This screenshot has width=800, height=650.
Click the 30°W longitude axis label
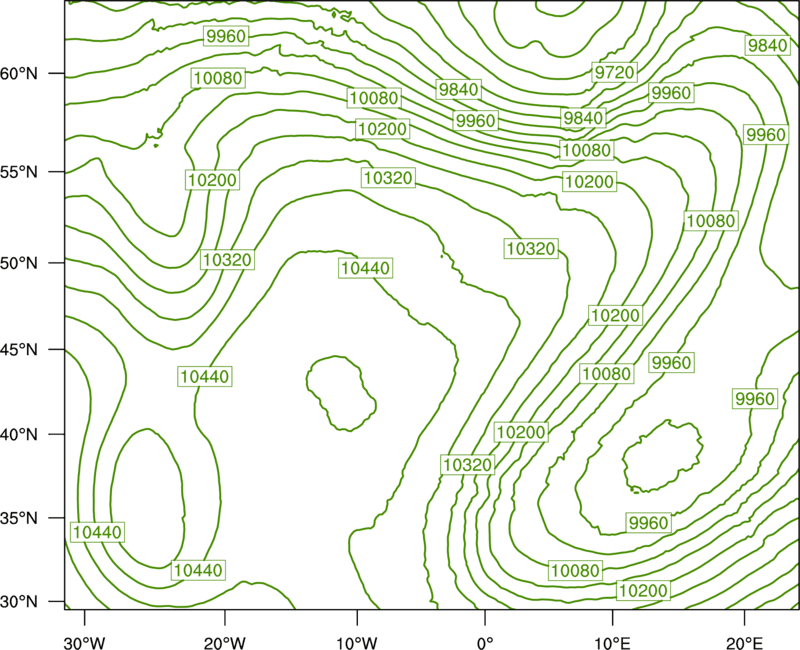click(x=85, y=643)
